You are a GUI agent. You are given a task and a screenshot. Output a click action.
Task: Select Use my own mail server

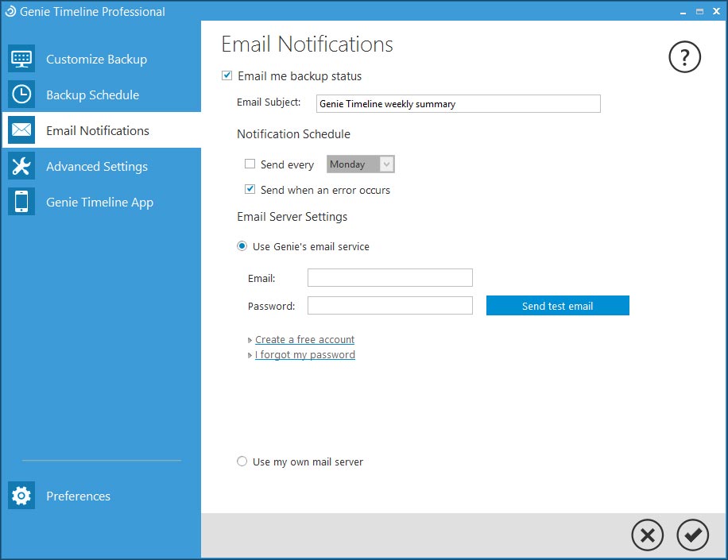242,462
